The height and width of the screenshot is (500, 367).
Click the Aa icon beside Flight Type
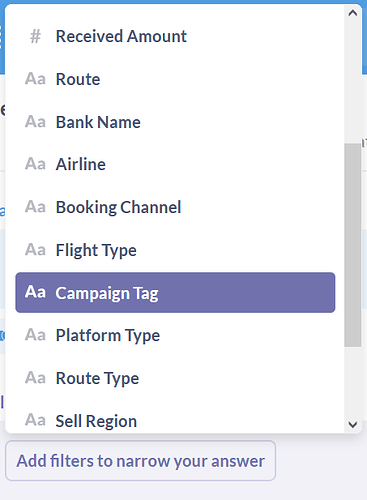pos(35,250)
